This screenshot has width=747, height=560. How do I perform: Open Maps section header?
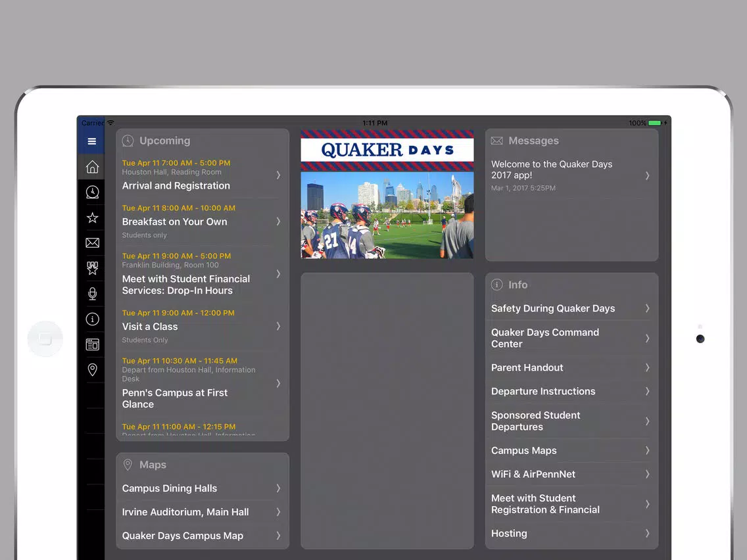(153, 465)
